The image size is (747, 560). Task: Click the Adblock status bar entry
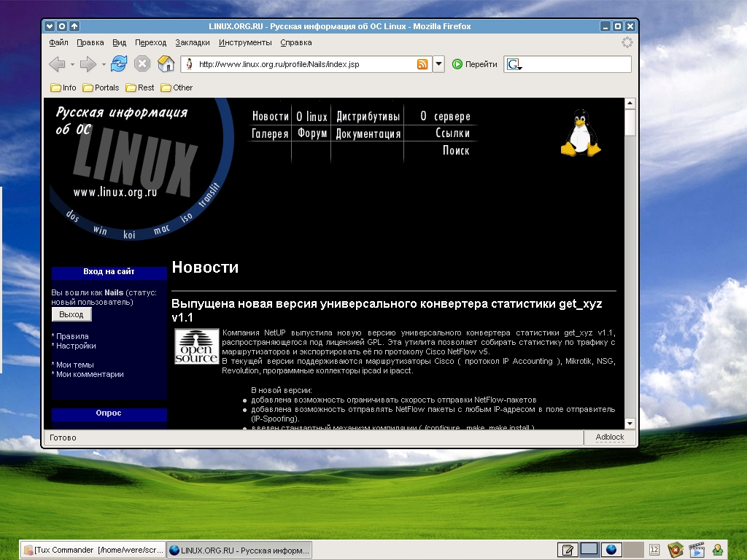[x=610, y=437]
